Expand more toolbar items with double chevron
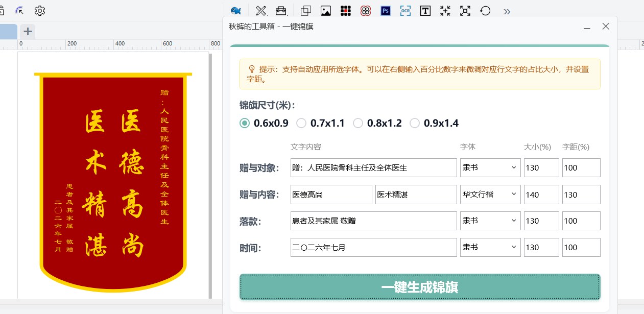This screenshot has height=314, width=644. point(507,11)
